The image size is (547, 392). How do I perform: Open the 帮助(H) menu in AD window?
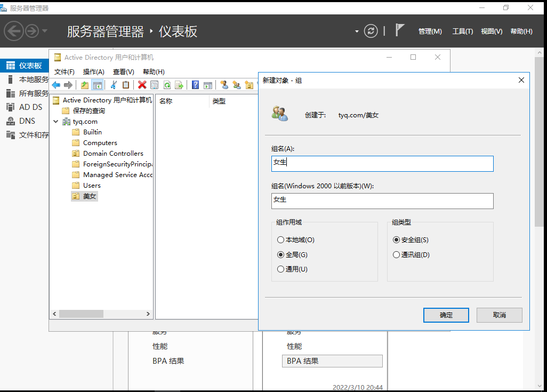pyautogui.click(x=154, y=72)
